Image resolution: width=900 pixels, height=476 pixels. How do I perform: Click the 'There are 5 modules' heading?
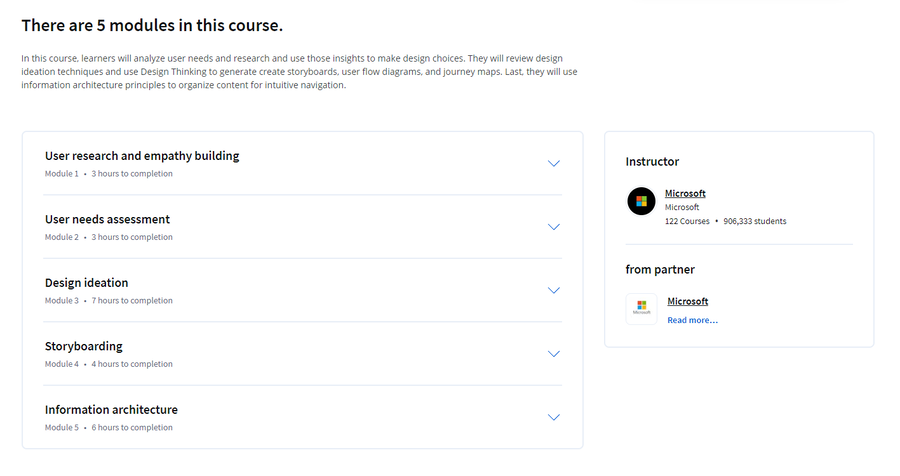coord(152,26)
